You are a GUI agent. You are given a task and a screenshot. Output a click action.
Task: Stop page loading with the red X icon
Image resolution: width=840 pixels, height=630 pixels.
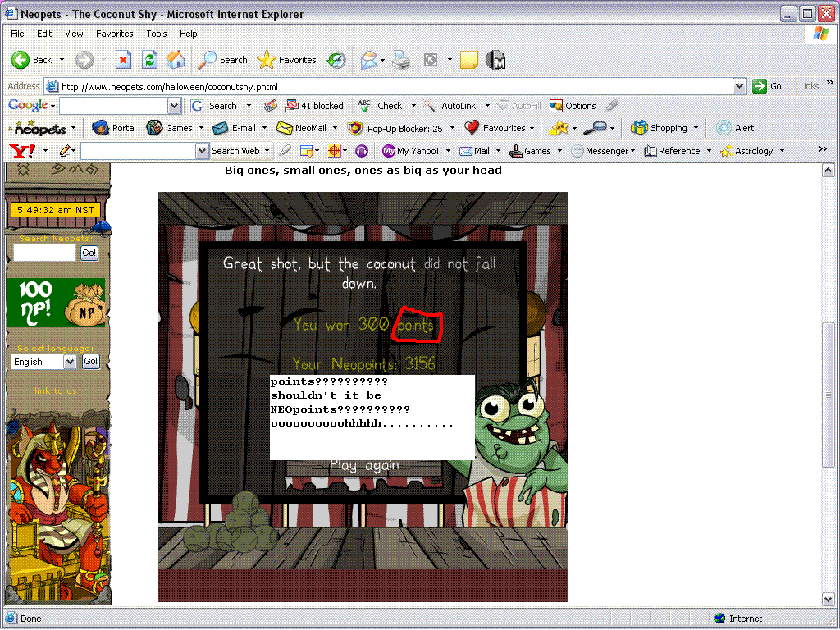(x=123, y=60)
